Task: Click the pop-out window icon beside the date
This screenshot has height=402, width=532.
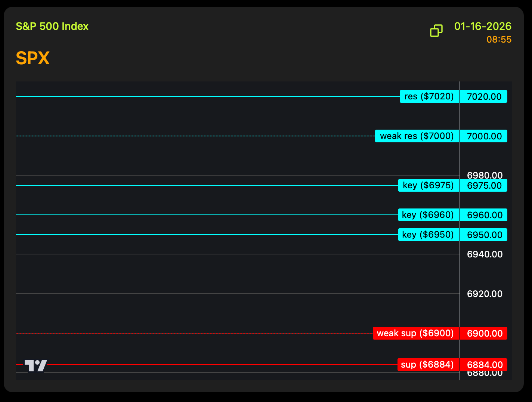Action: pyautogui.click(x=436, y=31)
